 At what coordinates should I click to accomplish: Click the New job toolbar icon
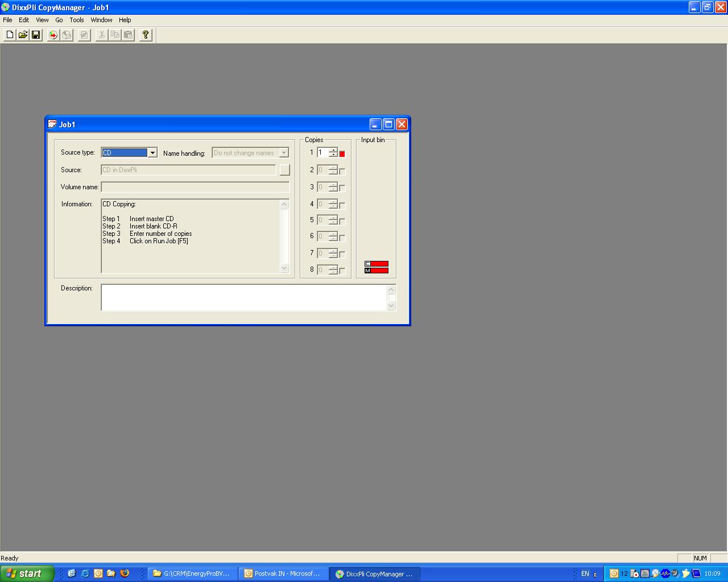click(x=10, y=35)
